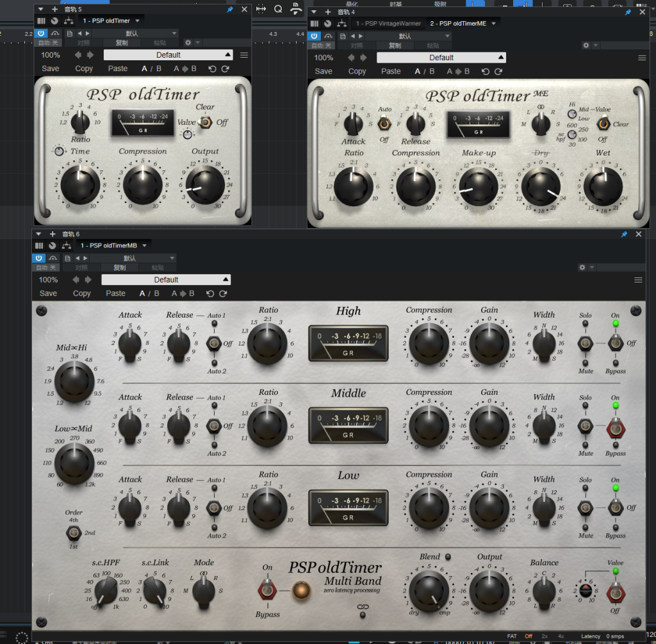Click the channel link icon in oldTimerMB

click(363, 607)
